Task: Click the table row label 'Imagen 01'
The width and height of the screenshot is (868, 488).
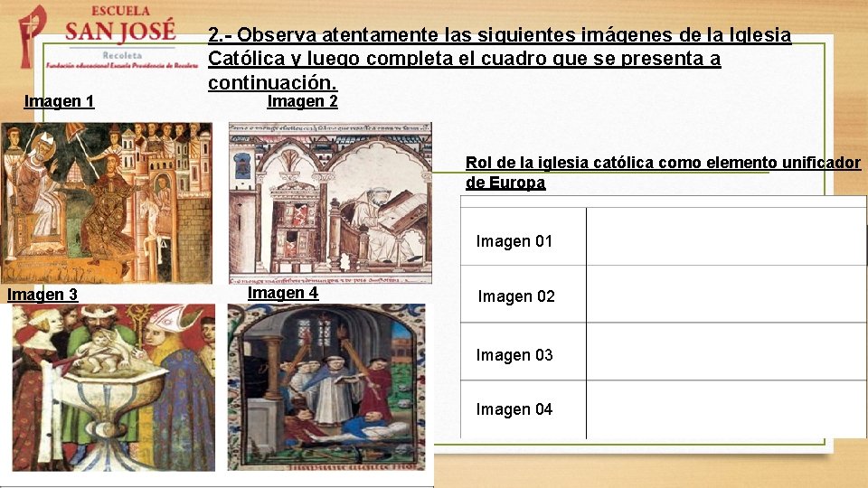Action: click(x=514, y=241)
